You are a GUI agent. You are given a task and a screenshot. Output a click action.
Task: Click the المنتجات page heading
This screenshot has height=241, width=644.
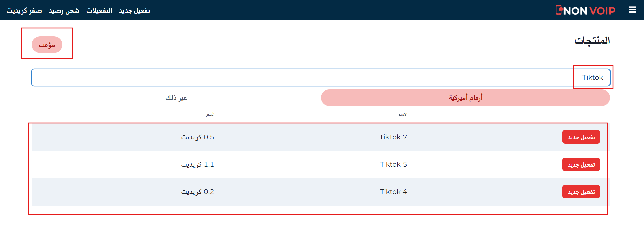pos(592,41)
